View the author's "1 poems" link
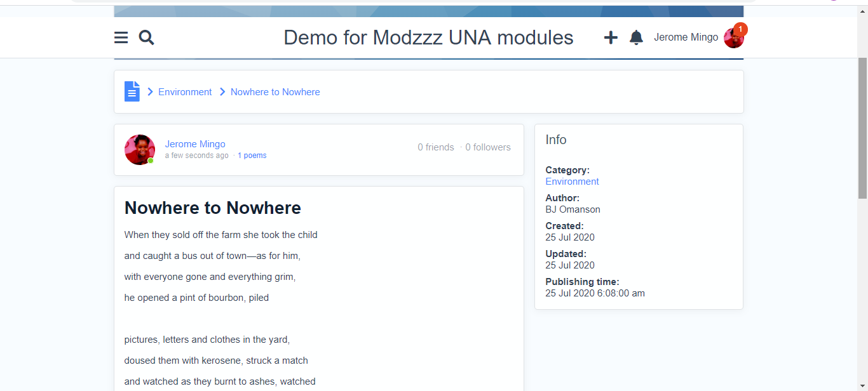Viewport: 868px width, 391px height. (x=252, y=156)
